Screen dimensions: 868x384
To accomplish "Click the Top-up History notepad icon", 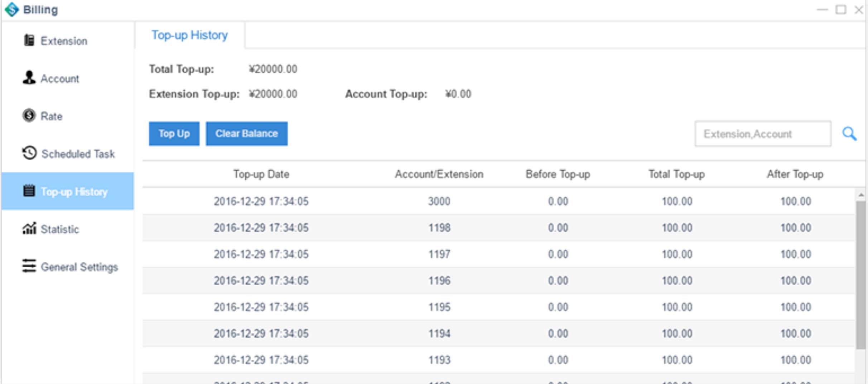I will pos(29,191).
